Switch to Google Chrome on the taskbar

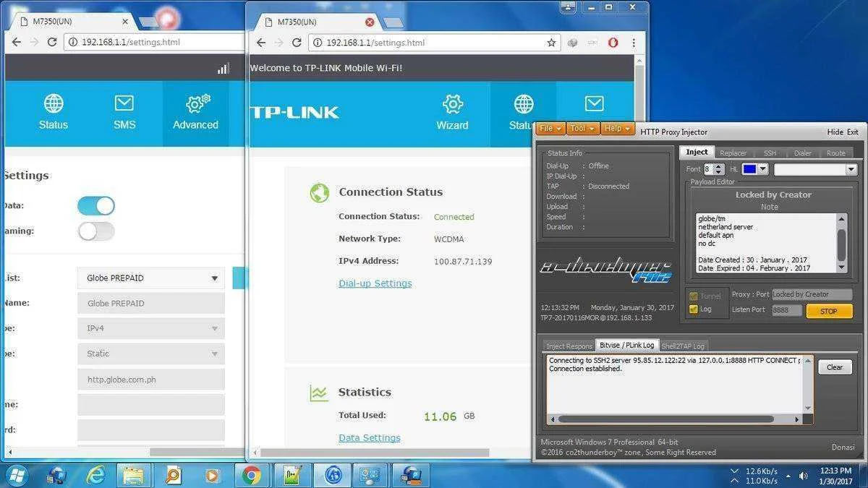click(252, 475)
